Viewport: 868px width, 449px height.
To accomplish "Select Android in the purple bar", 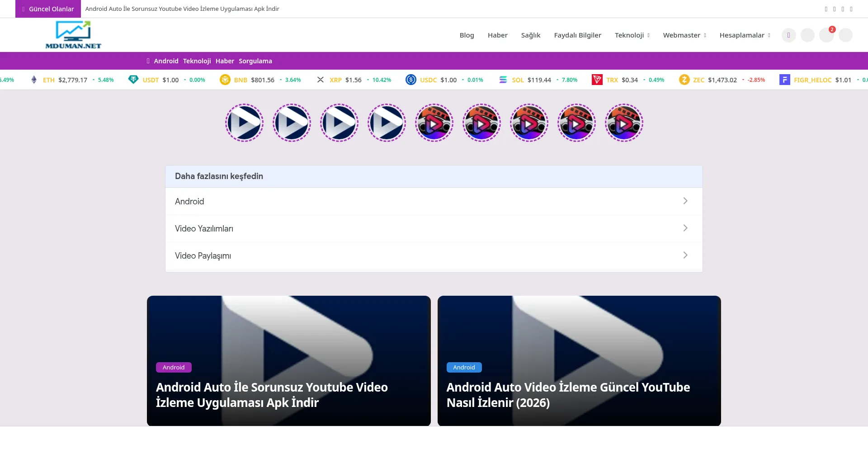I will point(166,61).
